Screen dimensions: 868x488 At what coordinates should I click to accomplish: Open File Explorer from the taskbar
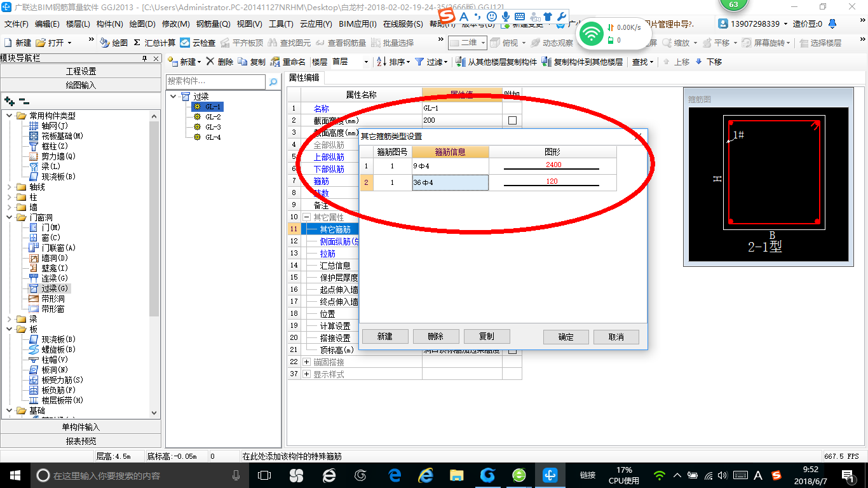click(456, 475)
